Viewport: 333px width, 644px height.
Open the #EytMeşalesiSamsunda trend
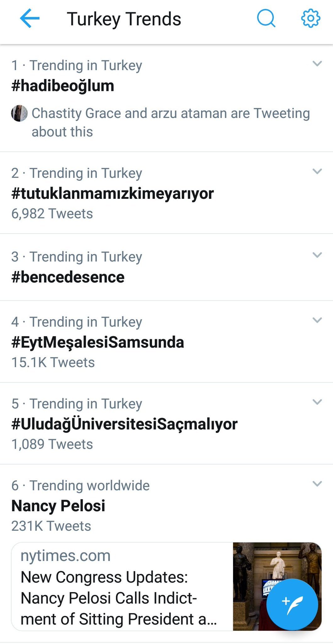pos(98,342)
